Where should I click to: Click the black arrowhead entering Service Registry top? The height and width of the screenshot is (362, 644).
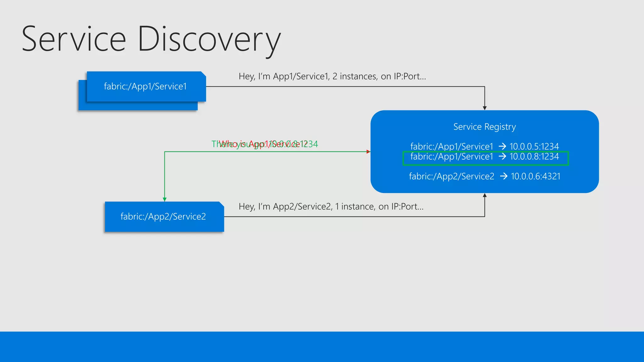pyautogui.click(x=485, y=108)
